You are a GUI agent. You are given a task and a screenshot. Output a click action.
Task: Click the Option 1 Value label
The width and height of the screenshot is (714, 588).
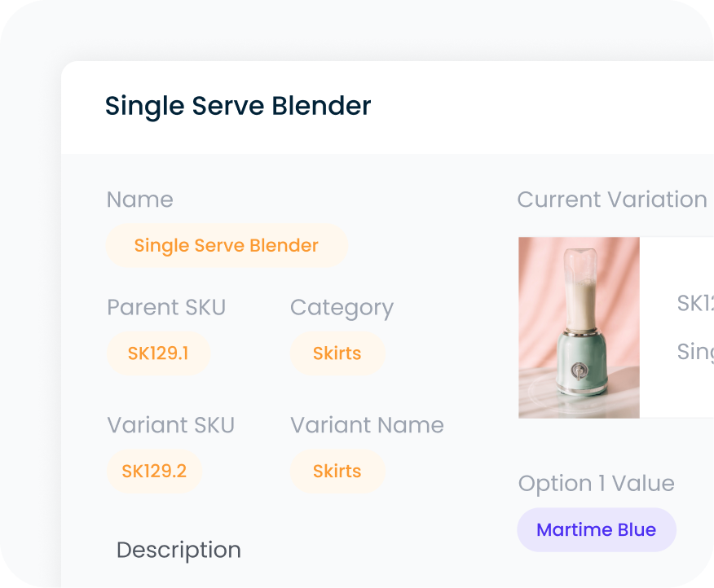[596, 483]
